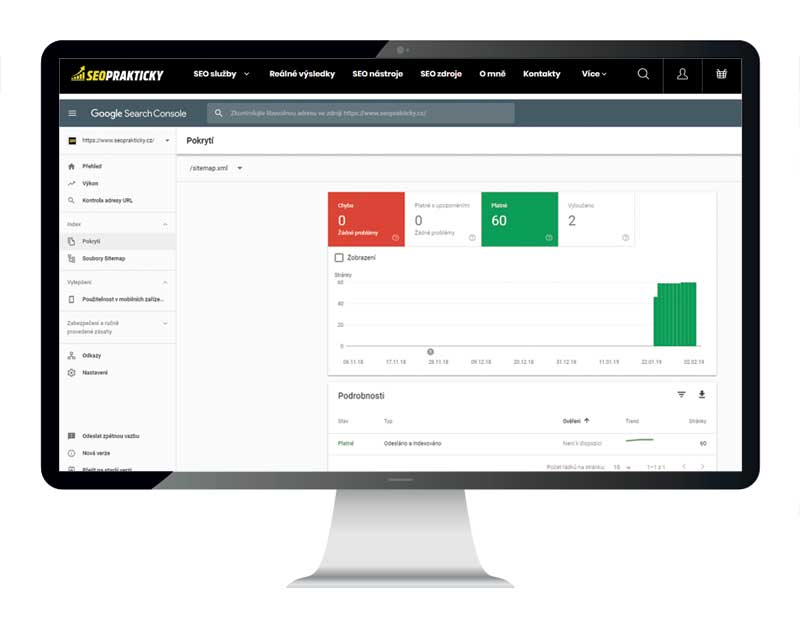Click the Soubory Sitemap tree icon
The height and width of the screenshot is (622, 800).
[x=71, y=259]
